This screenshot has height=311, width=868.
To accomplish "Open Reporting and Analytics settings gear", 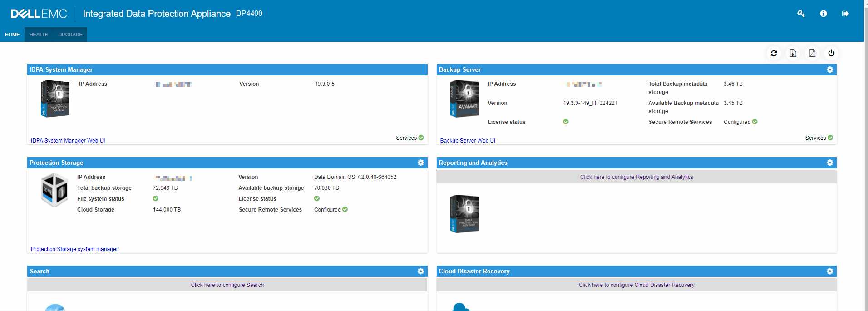I will tap(830, 163).
